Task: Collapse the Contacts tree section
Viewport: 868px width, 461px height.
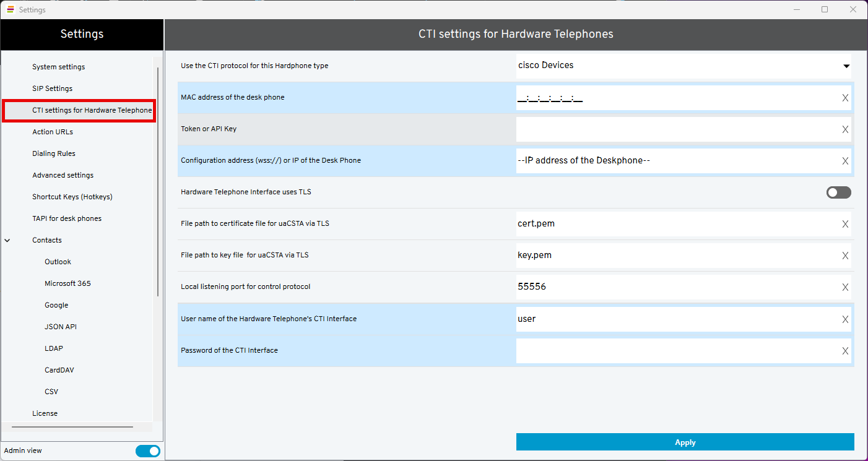Action: click(7, 240)
